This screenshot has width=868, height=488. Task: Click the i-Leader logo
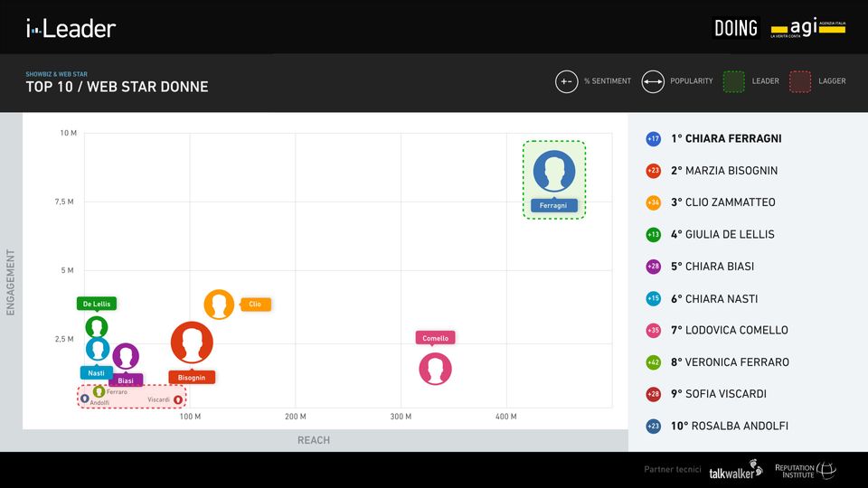(x=71, y=29)
